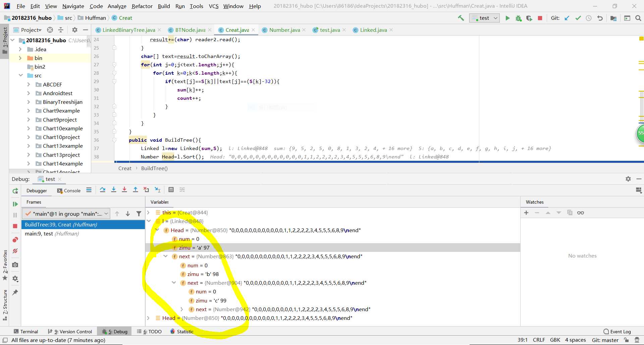
Task: Show Git history clock icon
Action: (x=589, y=18)
